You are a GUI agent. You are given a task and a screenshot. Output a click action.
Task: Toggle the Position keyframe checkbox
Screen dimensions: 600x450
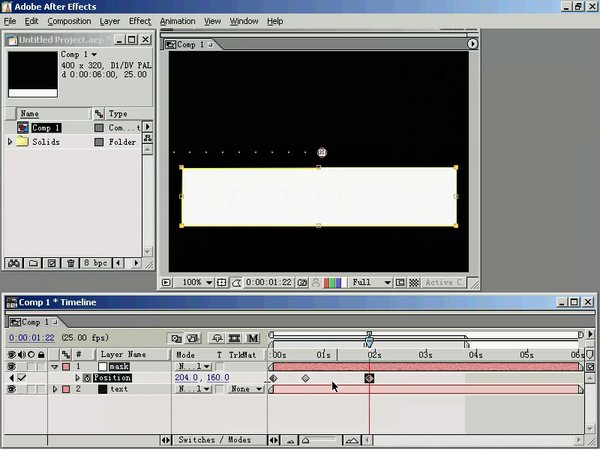22,378
